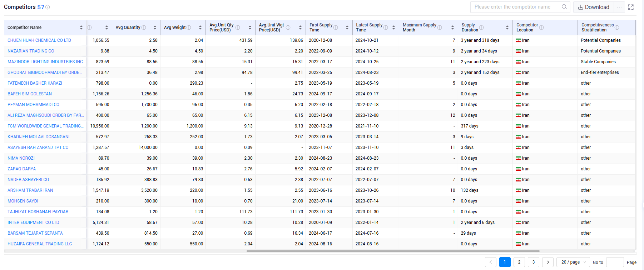Show info for Supply Duration
This screenshot has width=644, height=270.
[x=481, y=27]
